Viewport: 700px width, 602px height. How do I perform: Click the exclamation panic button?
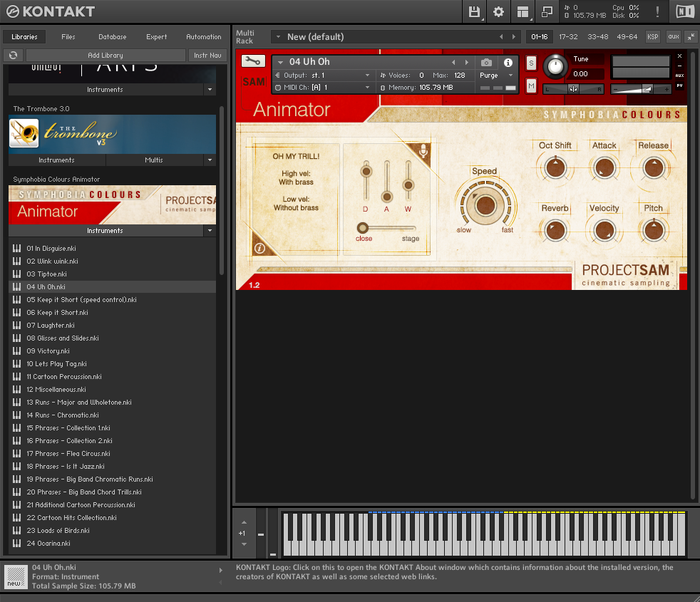pyautogui.click(x=657, y=11)
